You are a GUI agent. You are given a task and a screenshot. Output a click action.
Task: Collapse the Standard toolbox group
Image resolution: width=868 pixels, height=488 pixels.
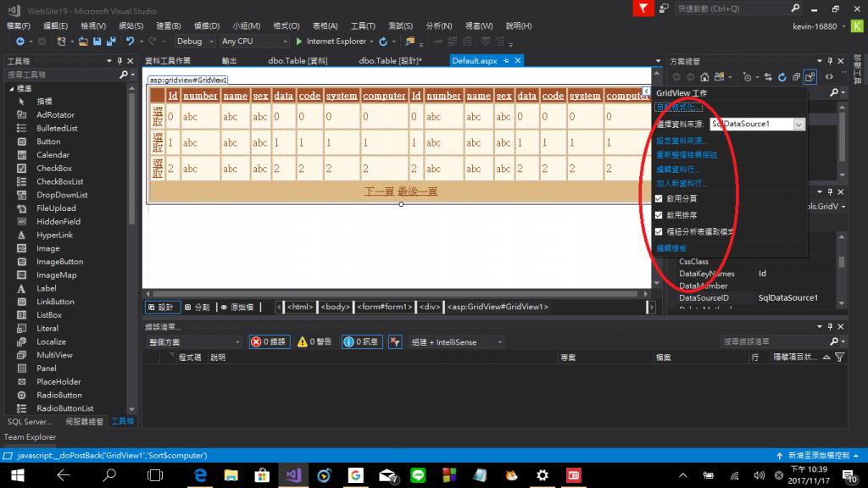coord(12,88)
